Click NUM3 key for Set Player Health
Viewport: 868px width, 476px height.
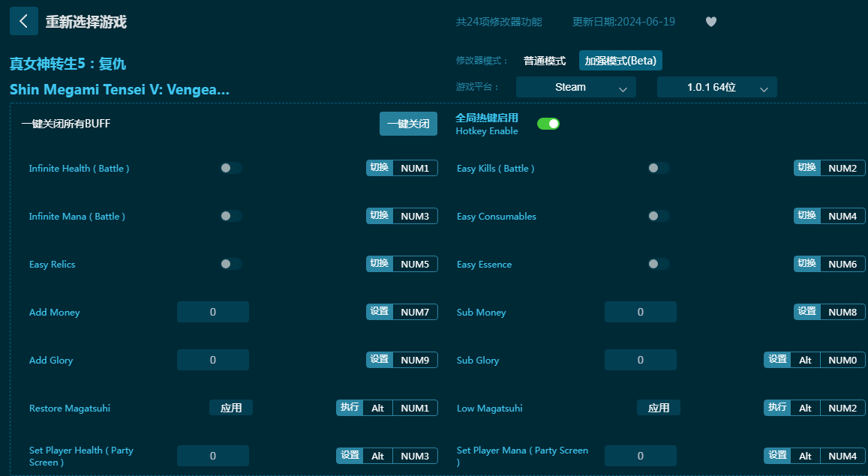click(x=415, y=456)
